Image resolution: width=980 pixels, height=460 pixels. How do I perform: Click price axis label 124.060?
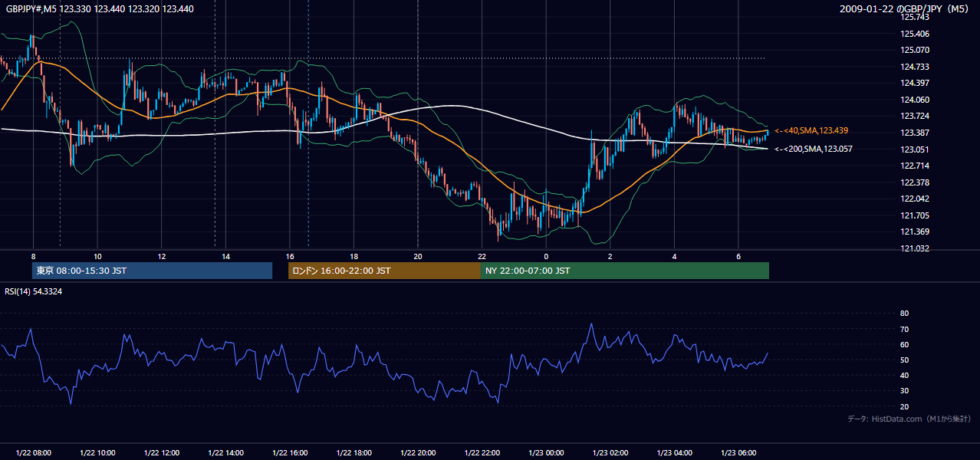[x=914, y=100]
